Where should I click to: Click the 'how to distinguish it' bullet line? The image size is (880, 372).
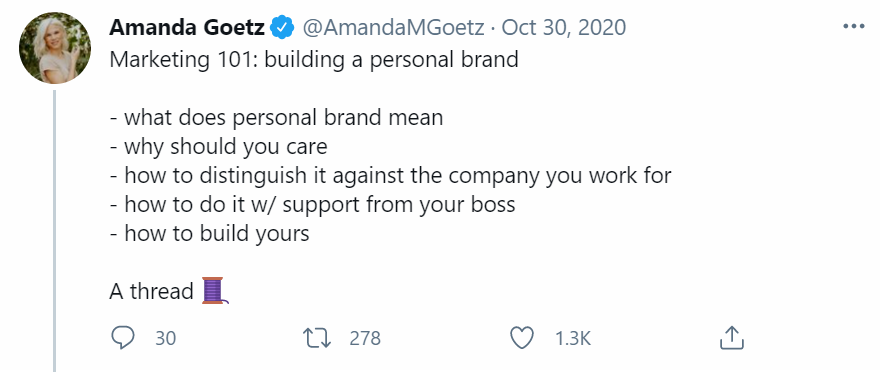coord(390,176)
